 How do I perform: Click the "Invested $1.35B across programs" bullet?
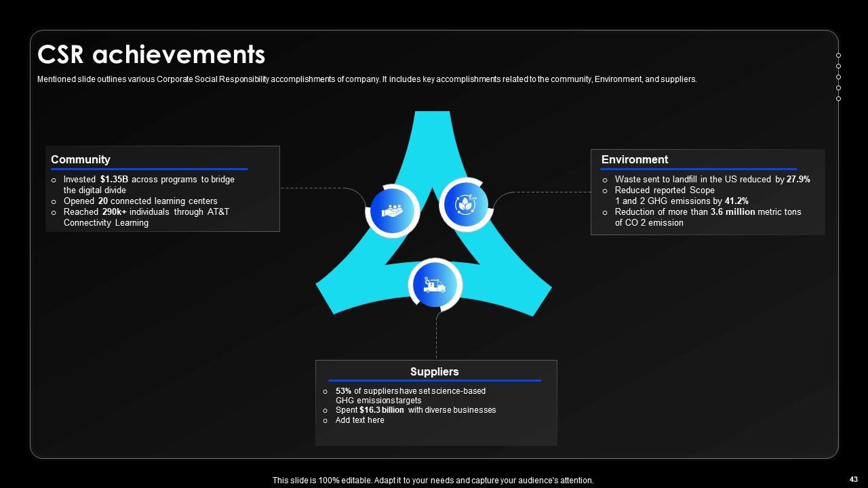(149, 185)
